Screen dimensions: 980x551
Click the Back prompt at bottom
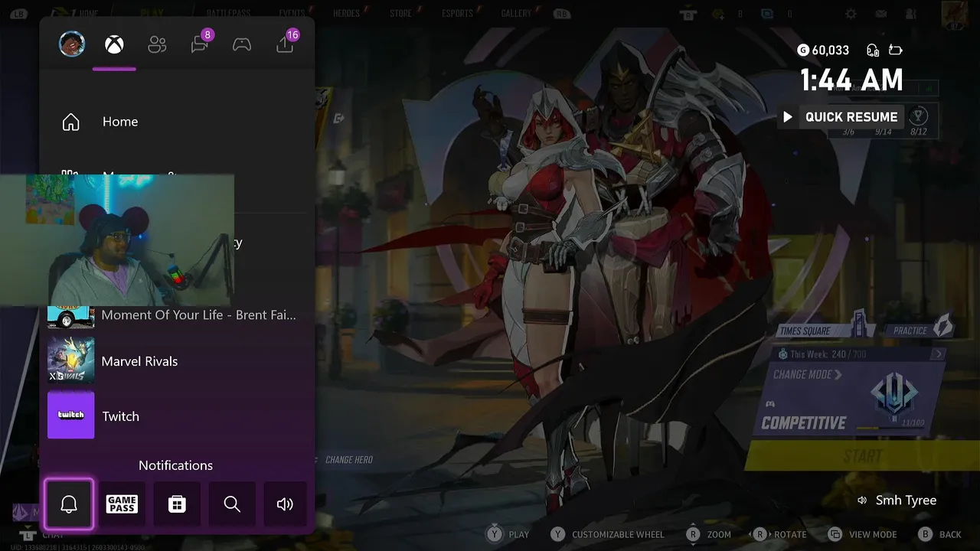click(940, 534)
